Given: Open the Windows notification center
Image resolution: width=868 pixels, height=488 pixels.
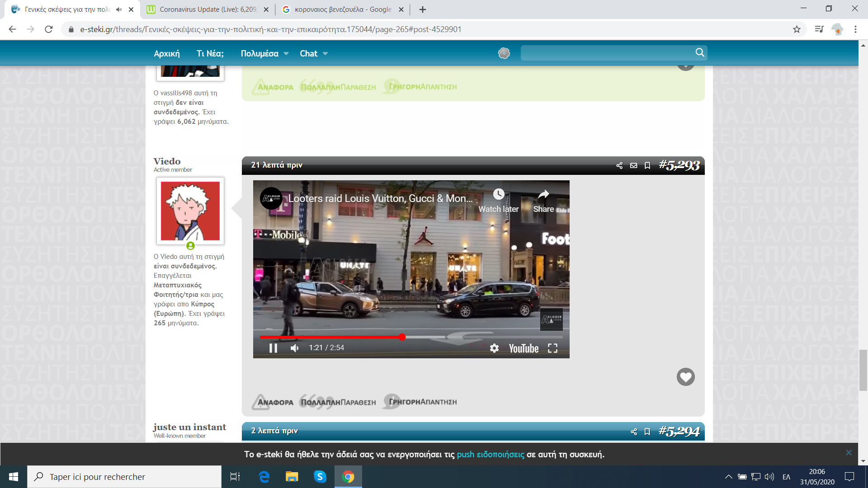Looking at the screenshot, I should tap(849, 477).
